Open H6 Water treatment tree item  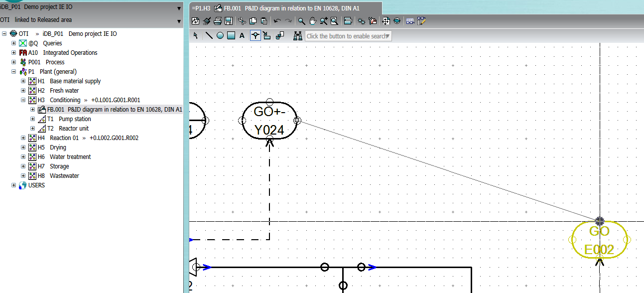pyautogui.click(x=70, y=157)
